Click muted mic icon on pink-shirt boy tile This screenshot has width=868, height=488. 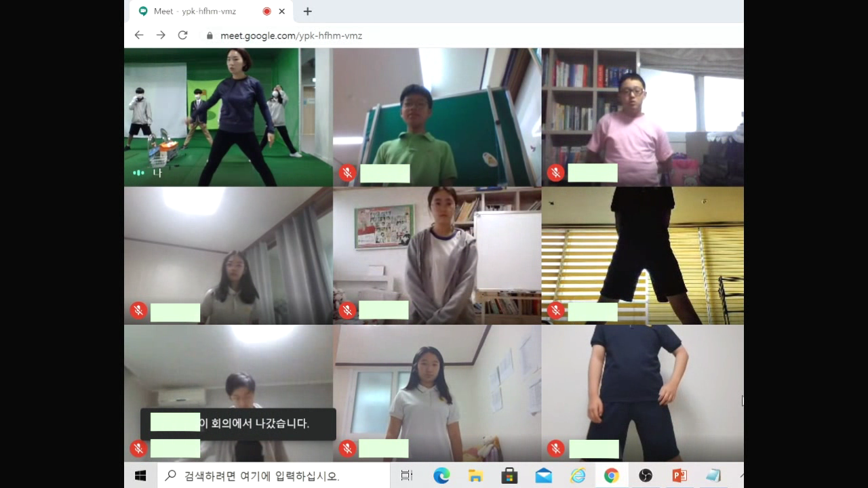click(556, 173)
